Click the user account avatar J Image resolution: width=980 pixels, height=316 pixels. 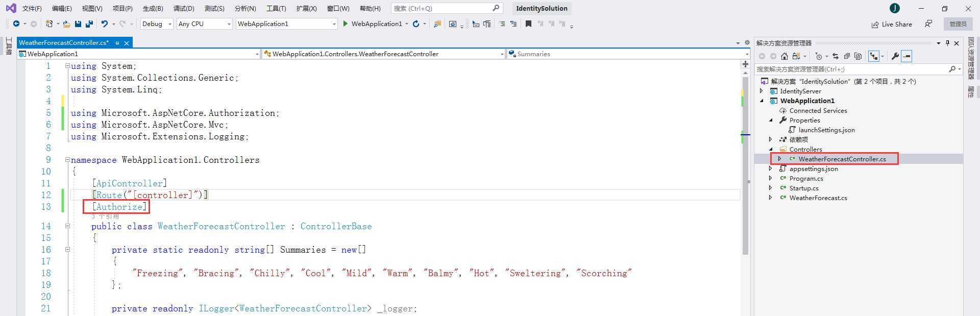click(894, 8)
